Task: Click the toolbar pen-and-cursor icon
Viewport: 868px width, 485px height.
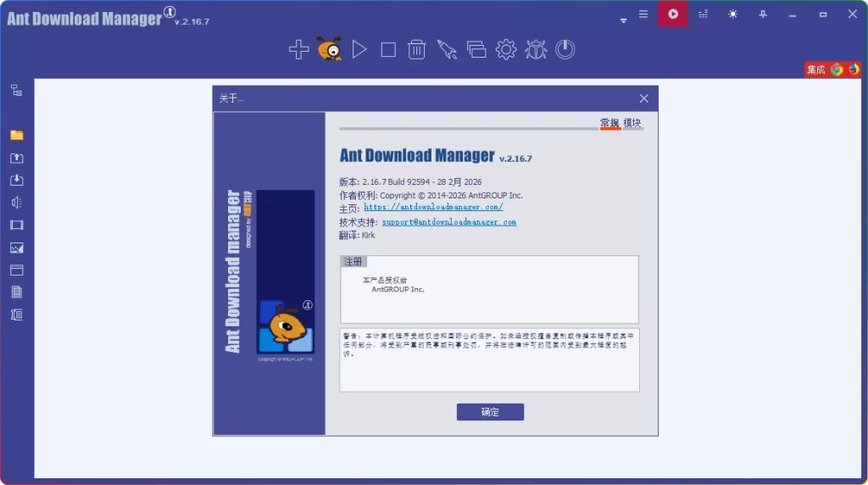Action: pos(447,49)
